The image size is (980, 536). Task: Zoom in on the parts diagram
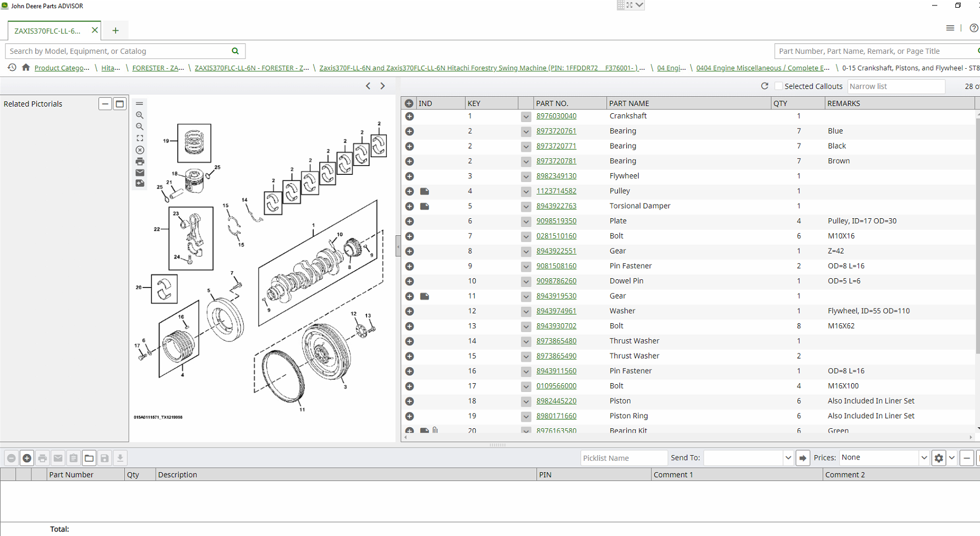140,115
